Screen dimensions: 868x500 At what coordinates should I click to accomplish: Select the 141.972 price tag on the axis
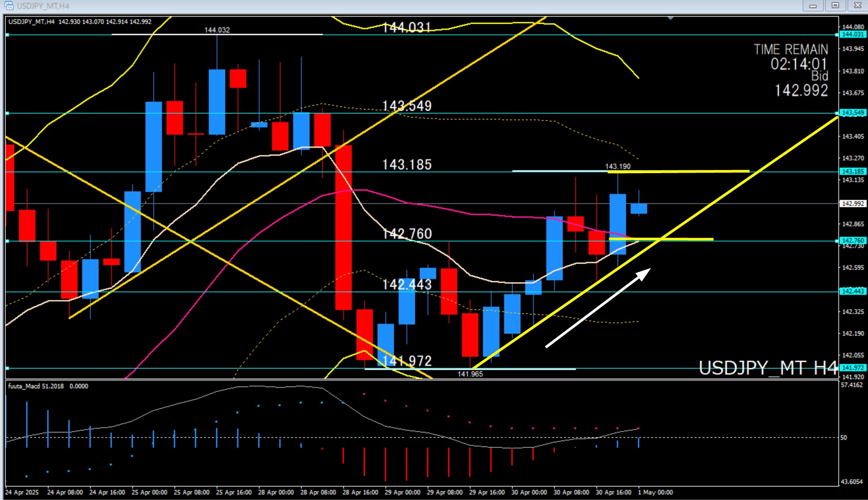[x=853, y=368]
